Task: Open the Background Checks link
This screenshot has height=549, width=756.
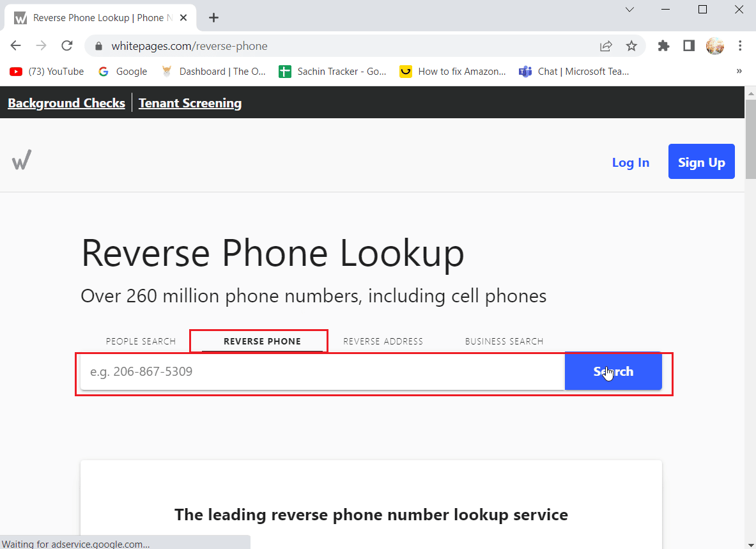Action: pos(66,103)
